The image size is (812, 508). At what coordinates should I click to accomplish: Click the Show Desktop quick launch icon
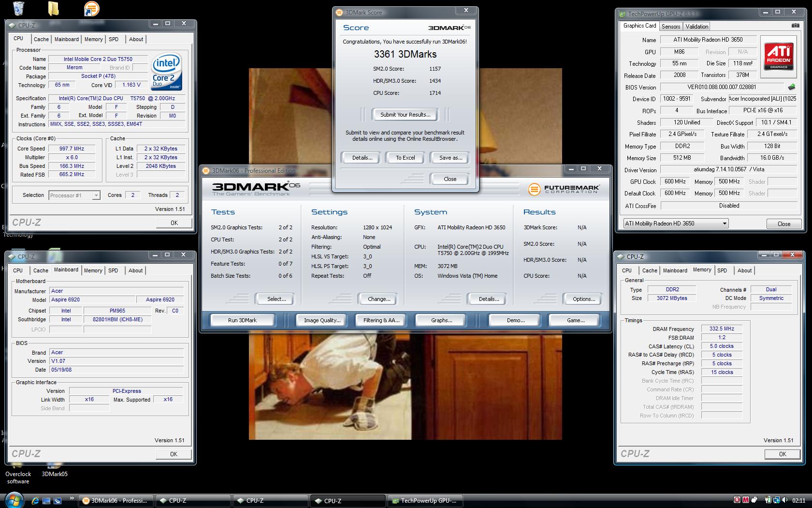46,501
